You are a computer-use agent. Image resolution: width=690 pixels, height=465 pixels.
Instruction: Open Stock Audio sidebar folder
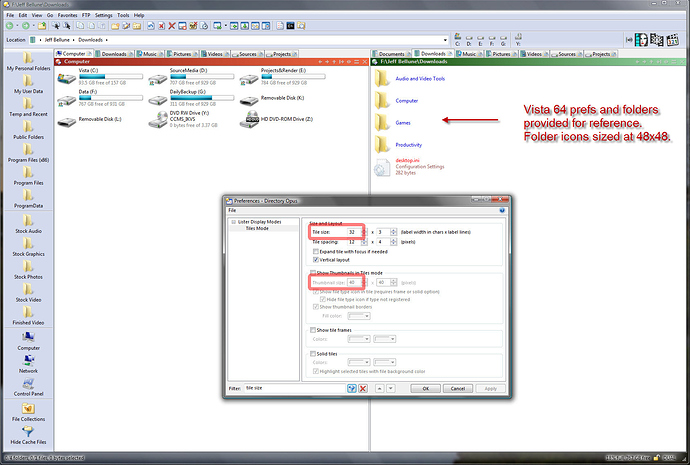[x=29, y=223]
